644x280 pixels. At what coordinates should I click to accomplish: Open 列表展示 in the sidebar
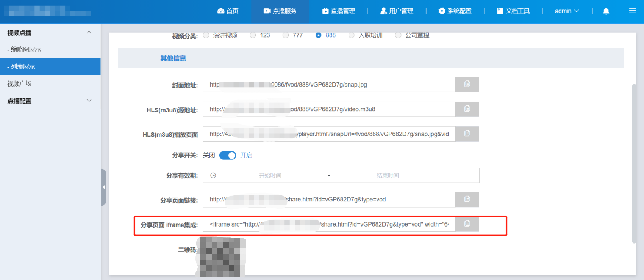tap(50, 66)
